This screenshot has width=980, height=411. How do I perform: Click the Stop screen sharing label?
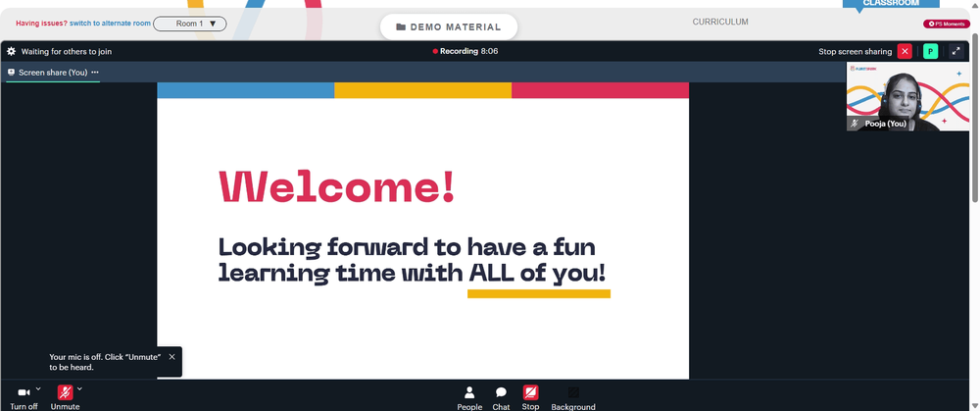click(855, 51)
